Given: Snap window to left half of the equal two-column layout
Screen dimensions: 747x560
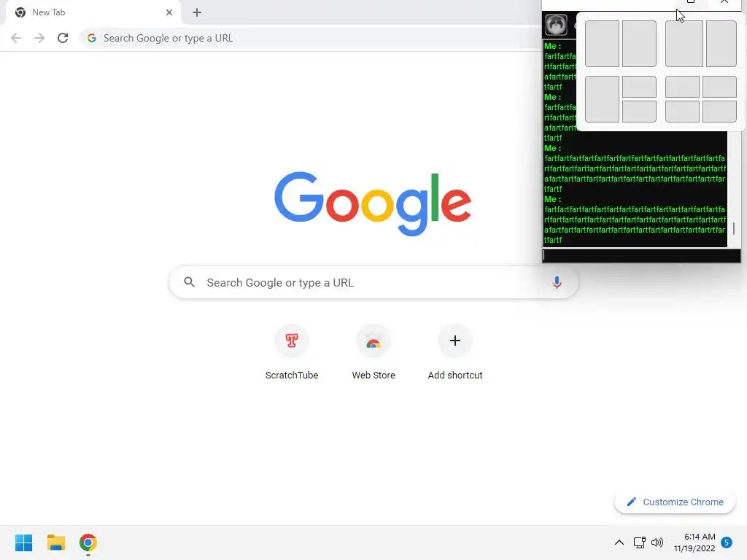Looking at the screenshot, I should coord(602,44).
